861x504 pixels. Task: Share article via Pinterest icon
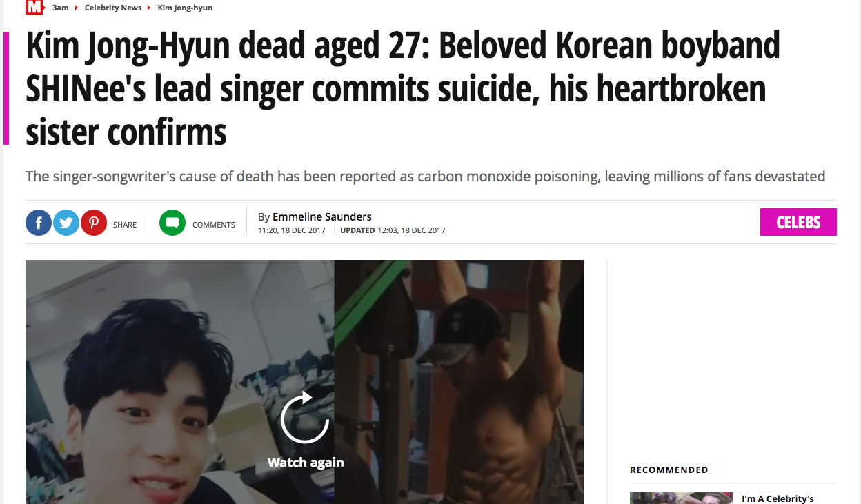[x=94, y=223]
